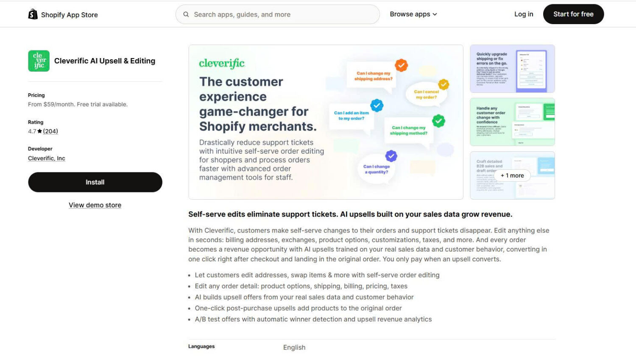The height and width of the screenshot is (364, 636).
Task: Click the search magnifier icon
Action: [x=186, y=14]
